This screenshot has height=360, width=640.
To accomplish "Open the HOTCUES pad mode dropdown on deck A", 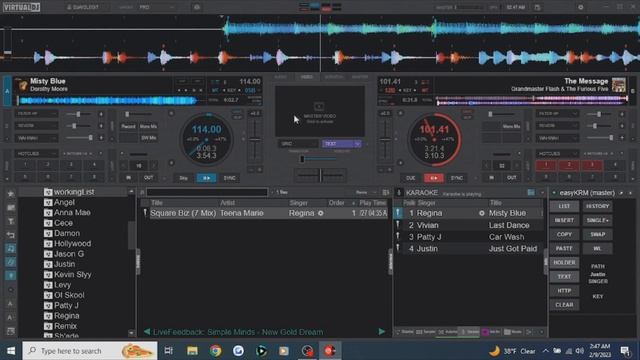I will tap(36, 153).
